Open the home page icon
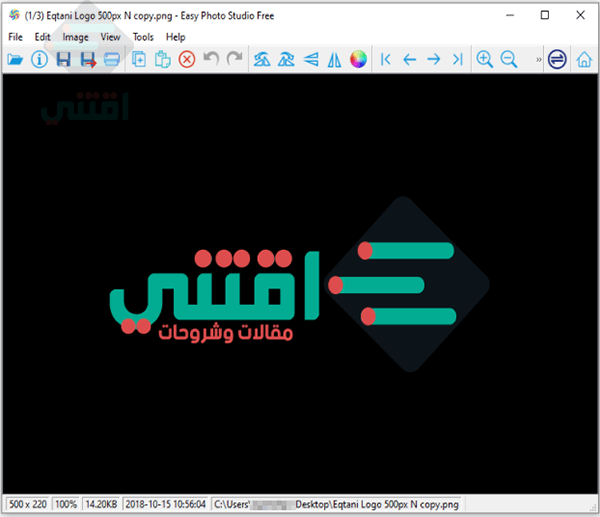Viewport: 600px width, 517px height. point(584,59)
